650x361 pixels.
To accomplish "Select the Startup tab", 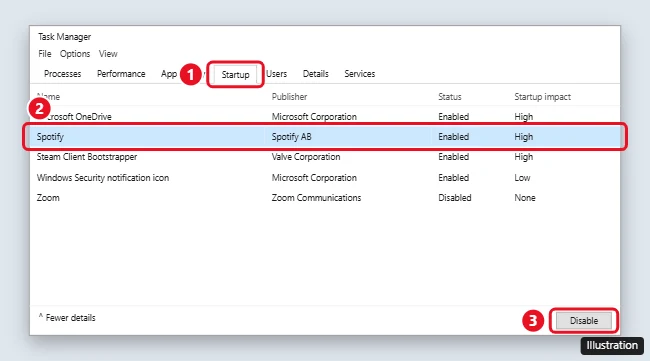I will (x=235, y=75).
